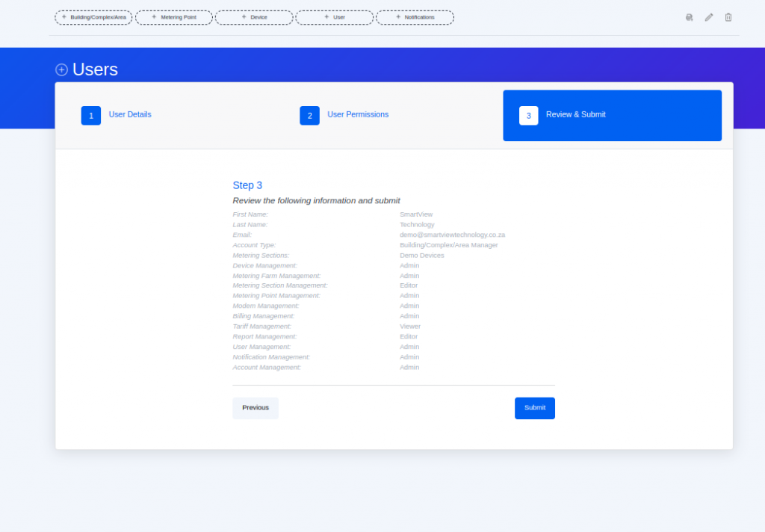Click Editor value for Metering Section Management
The height and width of the screenshot is (532, 765).
pyautogui.click(x=409, y=285)
